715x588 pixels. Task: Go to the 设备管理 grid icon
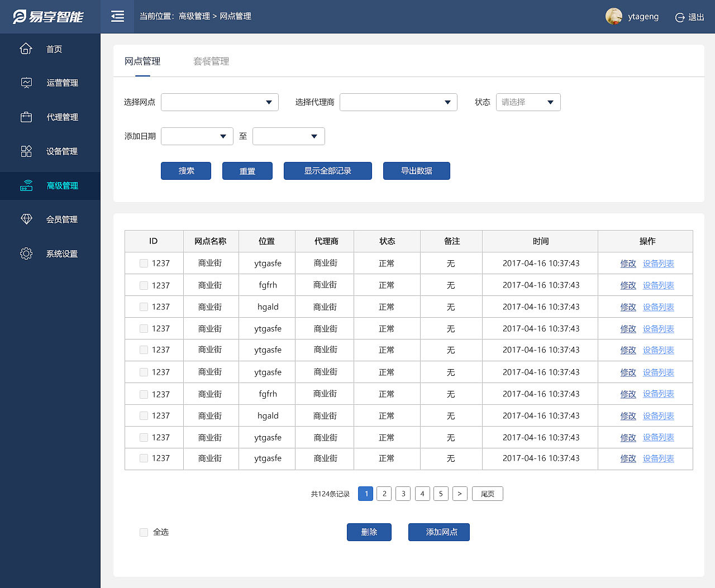26,151
